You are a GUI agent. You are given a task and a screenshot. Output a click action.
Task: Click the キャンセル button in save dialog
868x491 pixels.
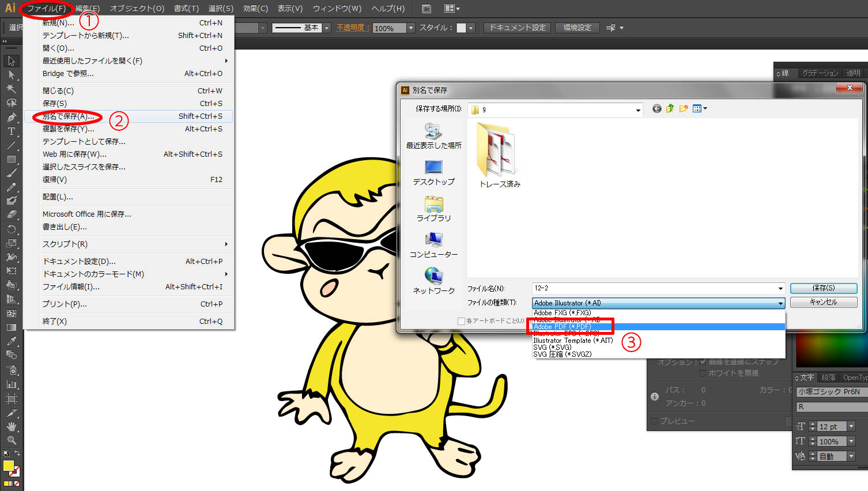[x=824, y=302]
